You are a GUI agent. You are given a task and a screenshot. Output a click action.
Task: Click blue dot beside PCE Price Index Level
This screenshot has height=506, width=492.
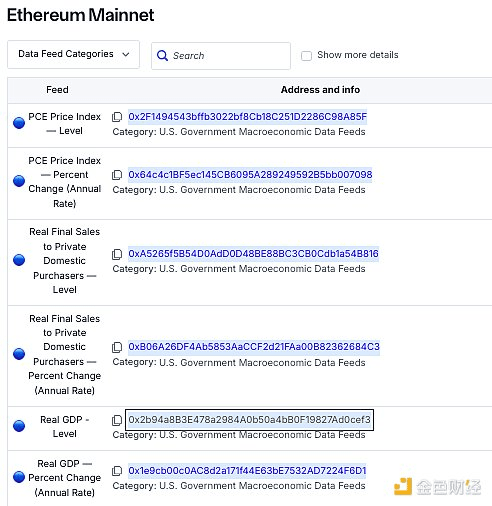click(x=19, y=123)
